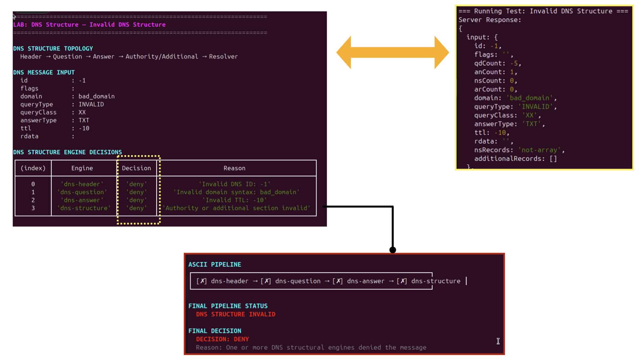
Task: Click the black connector endpoint dot
Action: [393, 250]
